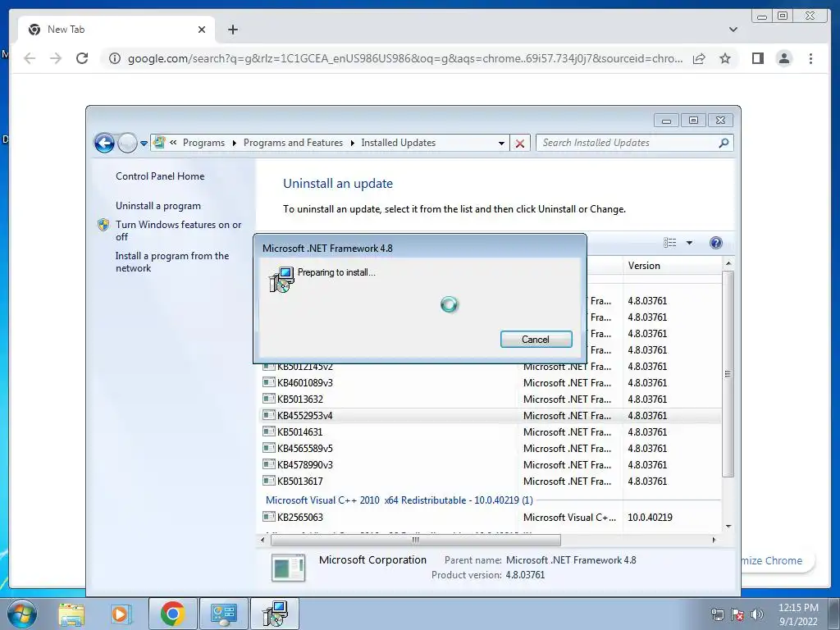The height and width of the screenshot is (630, 840).
Task: Open Chrome tab search dropdown
Action: [733, 30]
